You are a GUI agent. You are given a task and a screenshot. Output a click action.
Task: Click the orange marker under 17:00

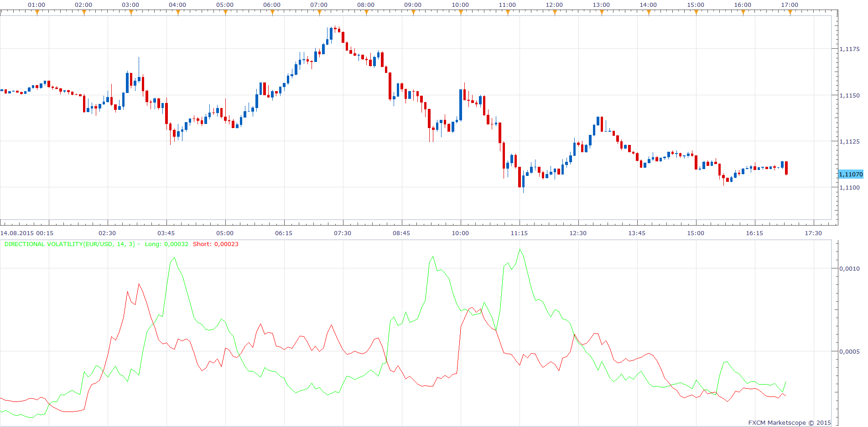click(x=790, y=13)
